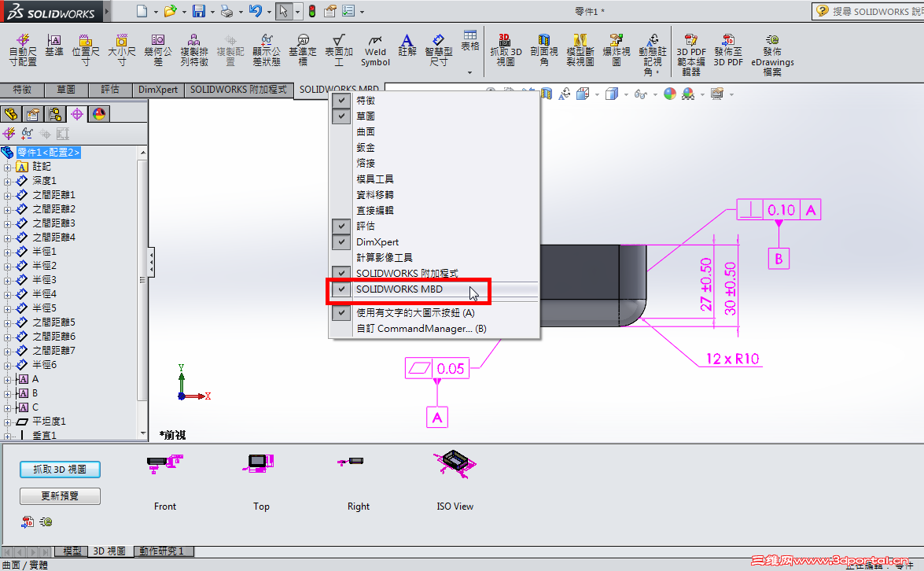Toggle the 特徵 checkbox in the context menu
The image size is (924, 571).
341,100
